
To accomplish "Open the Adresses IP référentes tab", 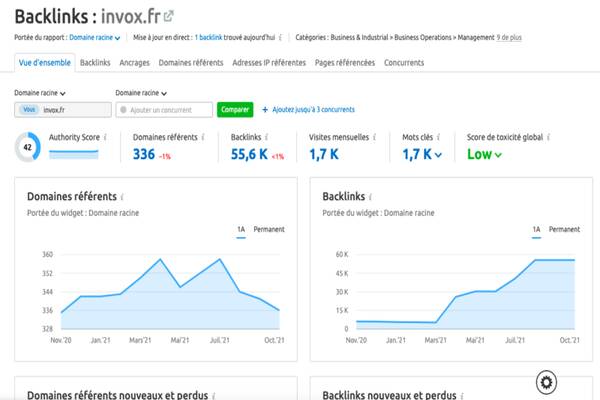I will click(x=269, y=63).
